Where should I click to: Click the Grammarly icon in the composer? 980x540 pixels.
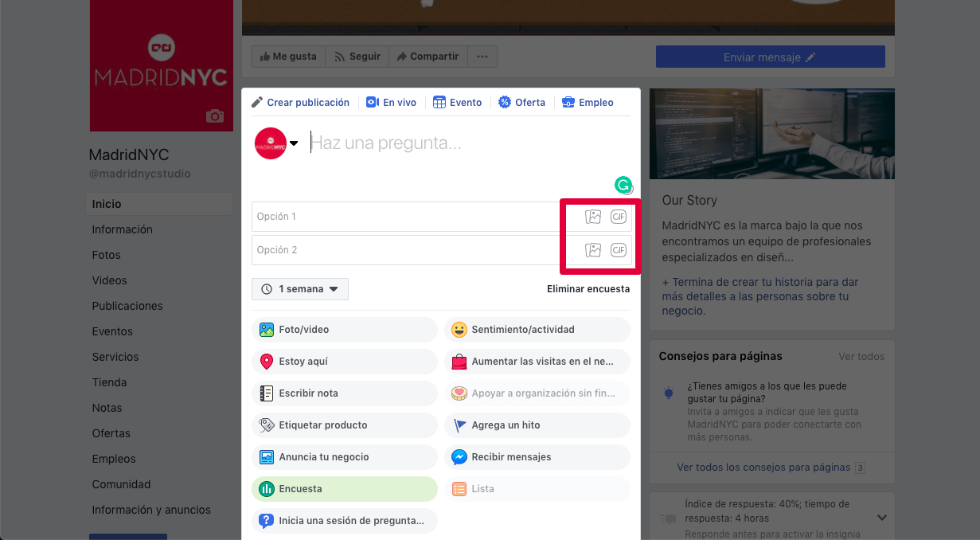(x=623, y=186)
